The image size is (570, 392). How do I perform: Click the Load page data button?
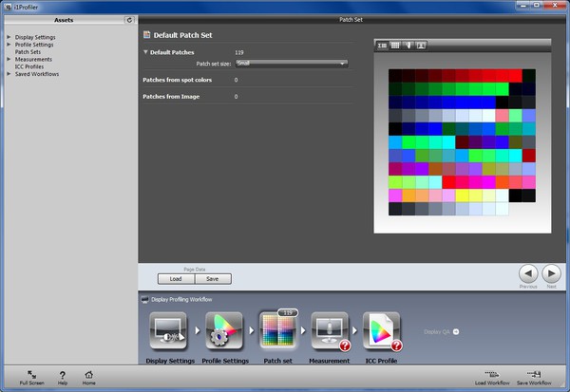tap(176, 279)
